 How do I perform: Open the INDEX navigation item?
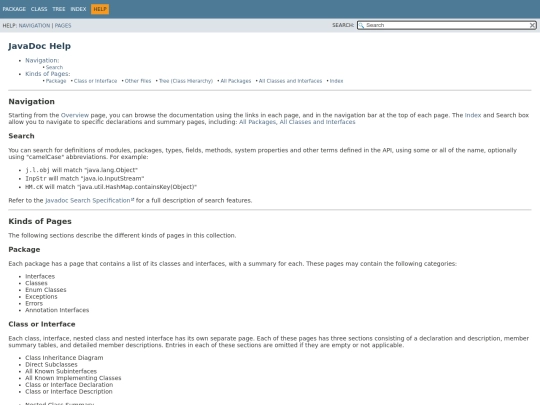78,9
